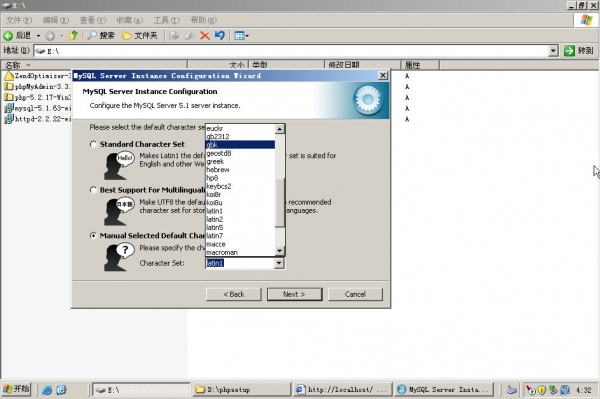The height and width of the screenshot is (399, 600).
Task: Choose greek character set
Action: 240,161
